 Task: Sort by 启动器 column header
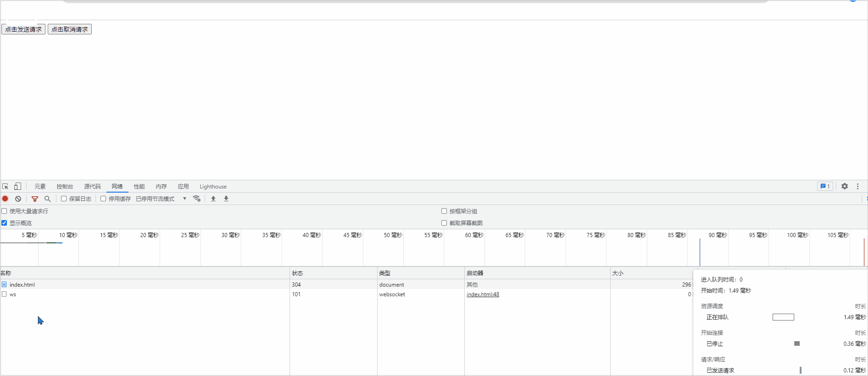click(537, 273)
